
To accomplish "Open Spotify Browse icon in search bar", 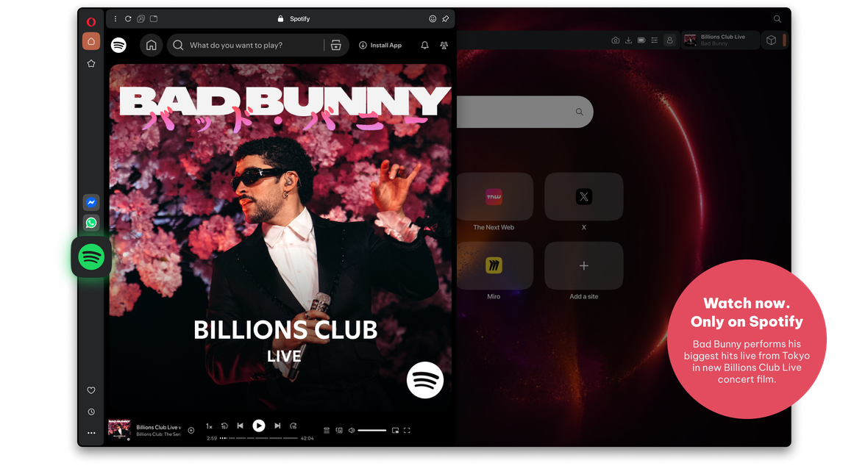I will (336, 46).
